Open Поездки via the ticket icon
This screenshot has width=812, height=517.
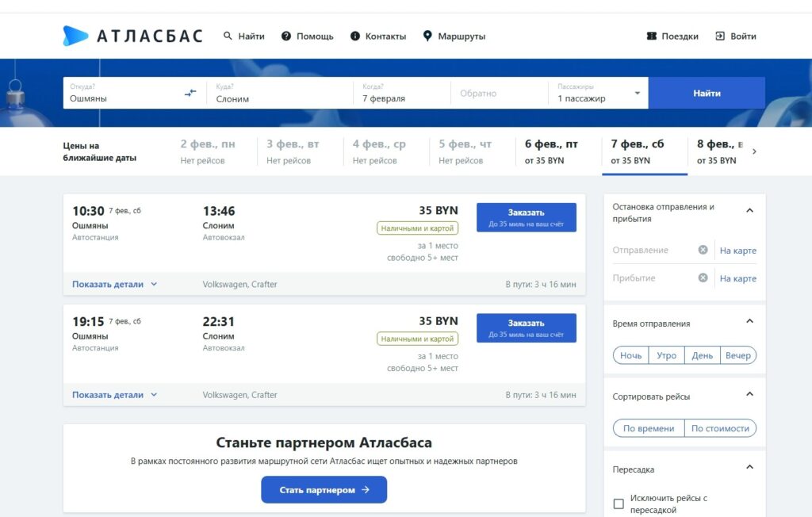[x=652, y=36]
